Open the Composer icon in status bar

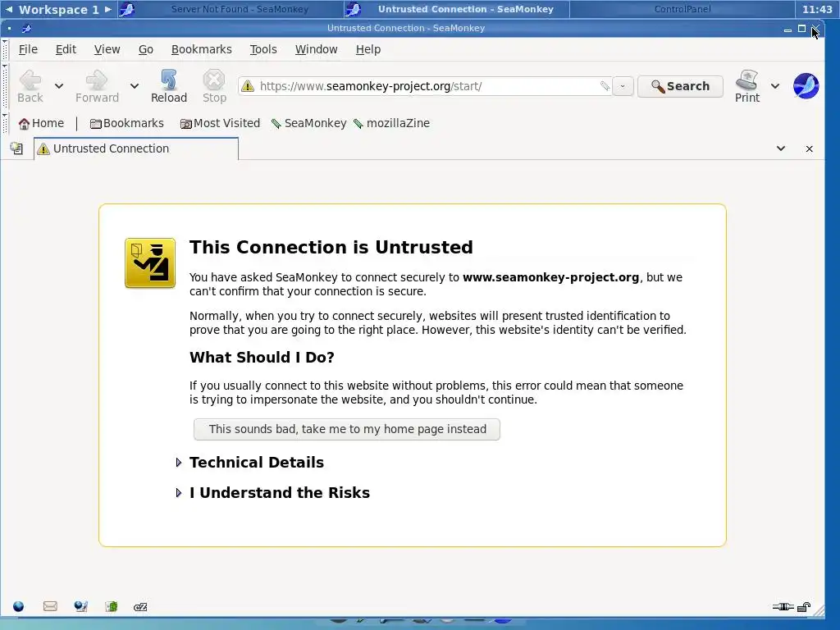click(x=81, y=606)
